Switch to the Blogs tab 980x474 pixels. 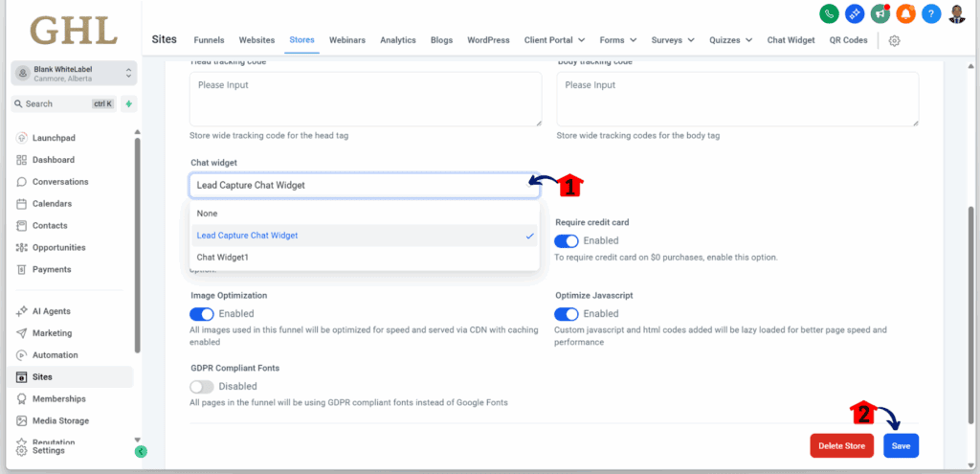coord(442,40)
